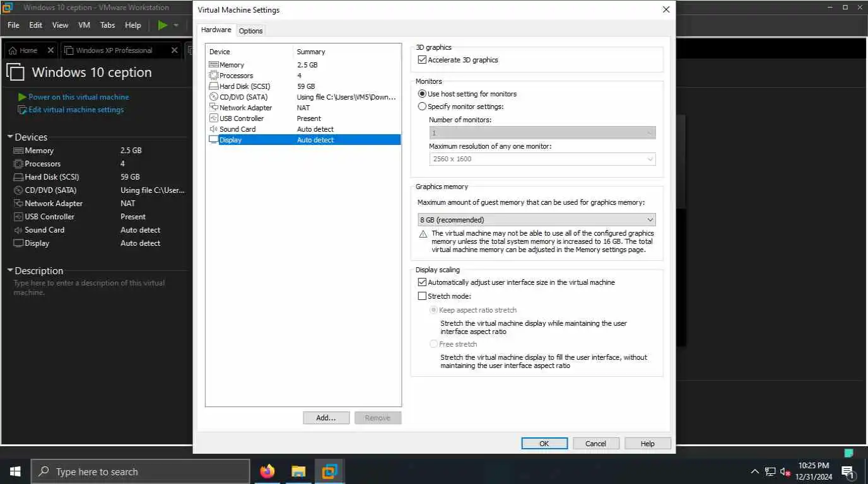This screenshot has height=484, width=868.
Task: Show hidden tray icons chevron
Action: (x=754, y=471)
